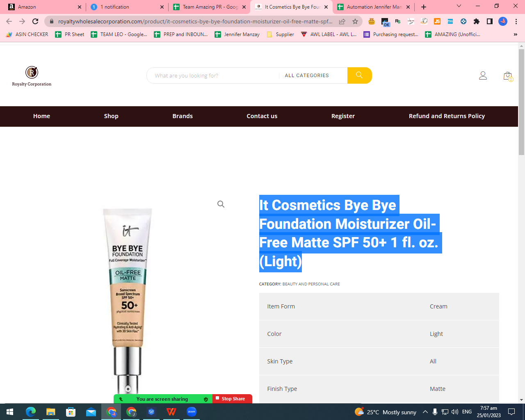Switch to the Automation Jennifer Man tab

(x=373, y=7)
